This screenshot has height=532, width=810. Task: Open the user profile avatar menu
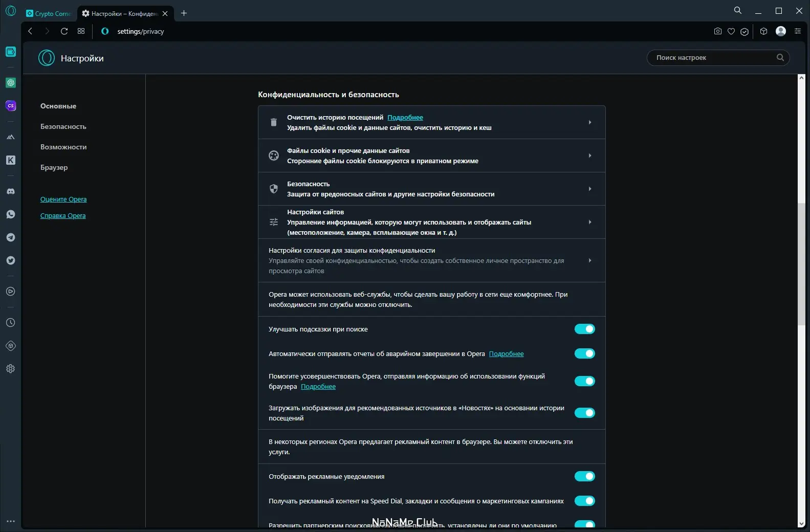click(781, 31)
